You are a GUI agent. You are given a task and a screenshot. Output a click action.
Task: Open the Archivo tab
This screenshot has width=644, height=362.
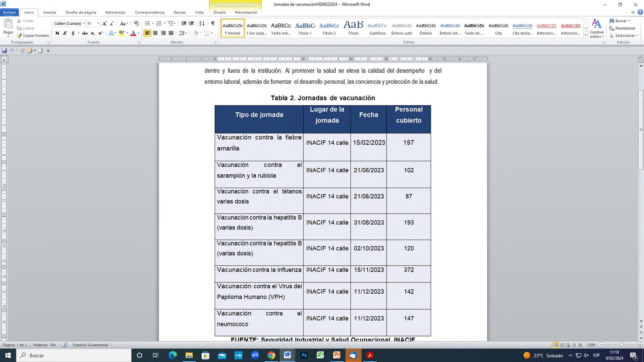click(9, 13)
